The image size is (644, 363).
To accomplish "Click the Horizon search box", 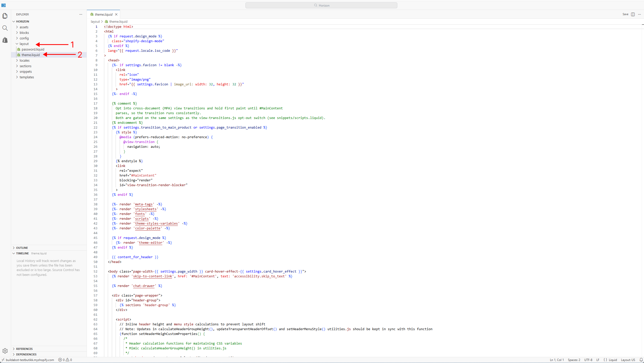I will 321,5.
